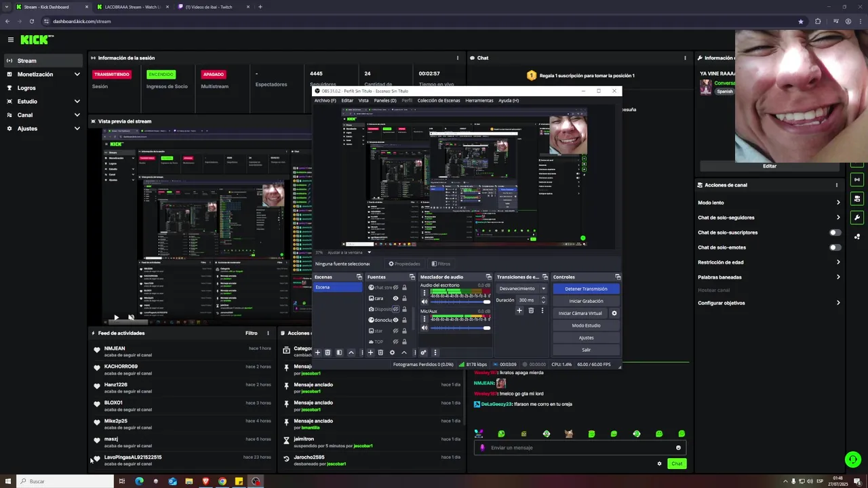Unlock the cara source lock icon
Image resolution: width=868 pixels, height=488 pixels.
(404, 298)
